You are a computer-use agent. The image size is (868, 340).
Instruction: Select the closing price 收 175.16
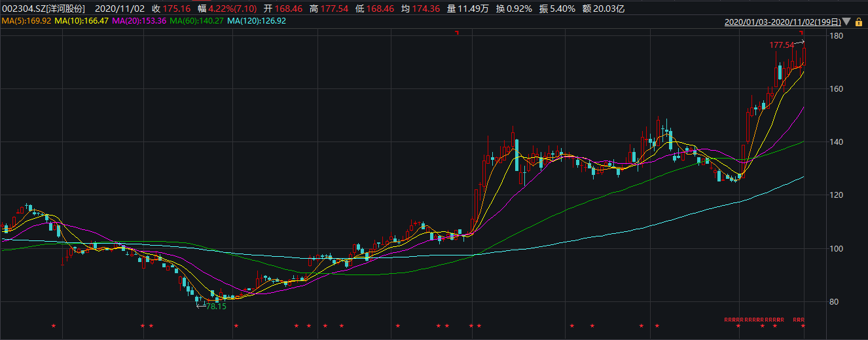[x=171, y=9]
